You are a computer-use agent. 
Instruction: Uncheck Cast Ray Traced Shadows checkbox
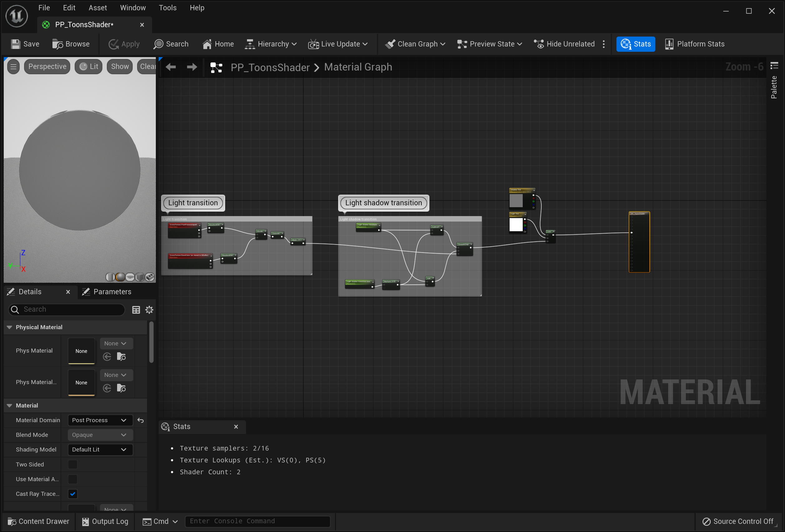(73, 494)
